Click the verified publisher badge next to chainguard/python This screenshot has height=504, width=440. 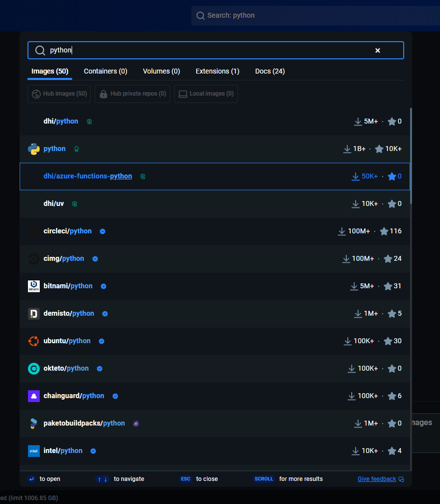[115, 396]
